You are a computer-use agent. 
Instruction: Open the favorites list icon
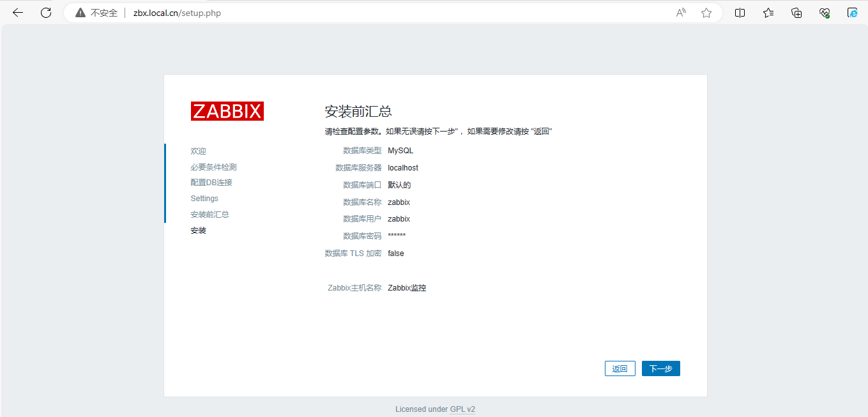(768, 13)
